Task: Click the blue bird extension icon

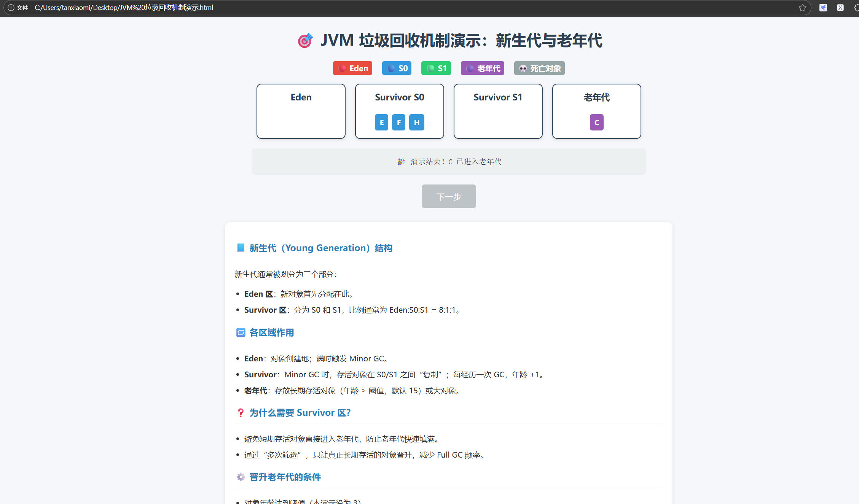Action: tap(823, 8)
